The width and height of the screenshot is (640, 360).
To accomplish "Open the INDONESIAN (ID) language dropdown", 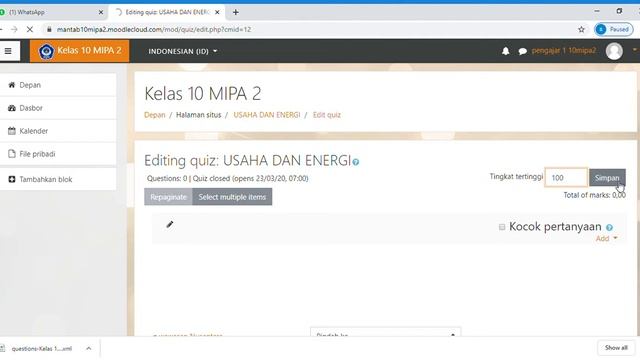I will coord(182,51).
